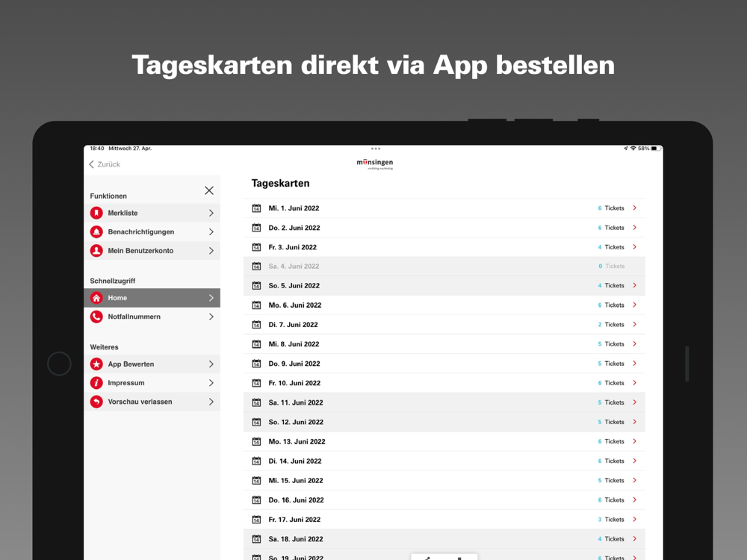Go to Home in Schnellzugriff
The width and height of the screenshot is (747, 560).
pyautogui.click(x=152, y=298)
